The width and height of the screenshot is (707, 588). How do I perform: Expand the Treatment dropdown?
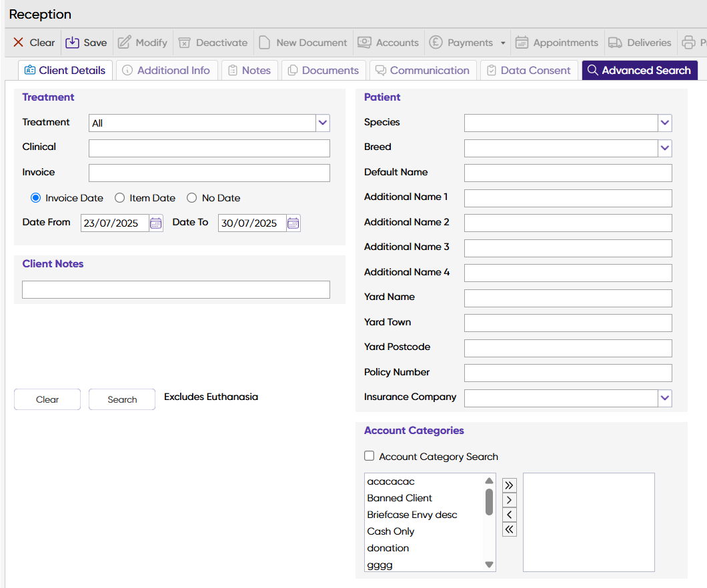tap(323, 123)
